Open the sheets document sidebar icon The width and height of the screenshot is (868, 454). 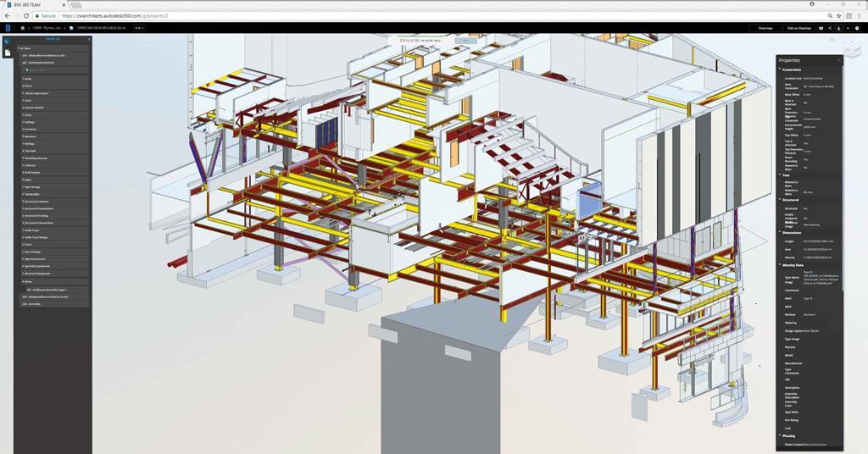pos(7,53)
